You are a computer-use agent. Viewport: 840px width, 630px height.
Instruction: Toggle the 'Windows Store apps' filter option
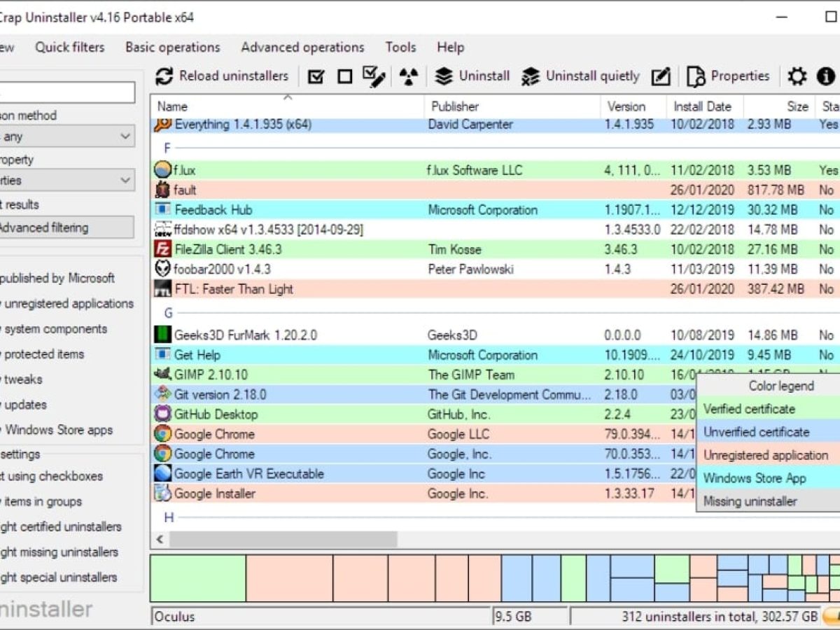click(58, 430)
